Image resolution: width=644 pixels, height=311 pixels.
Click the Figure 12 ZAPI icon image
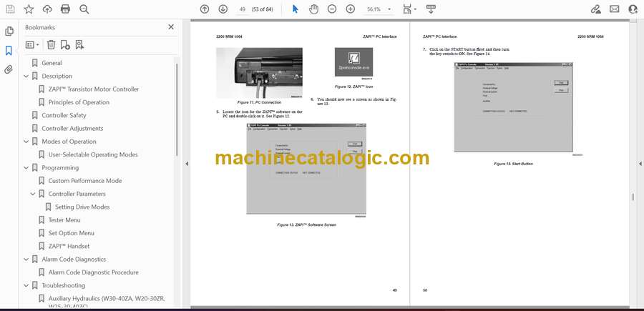coord(353,62)
